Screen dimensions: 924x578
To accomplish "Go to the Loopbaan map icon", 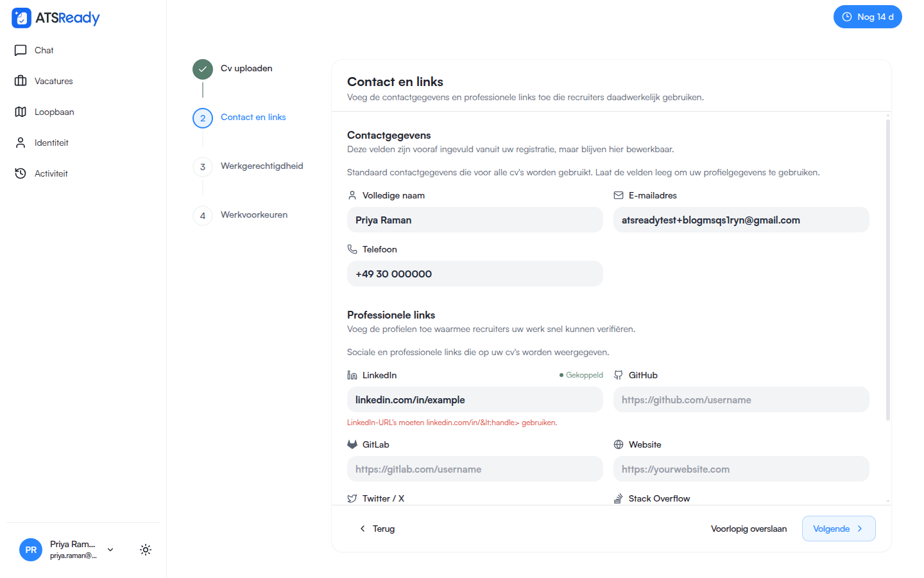I will pyautogui.click(x=21, y=112).
